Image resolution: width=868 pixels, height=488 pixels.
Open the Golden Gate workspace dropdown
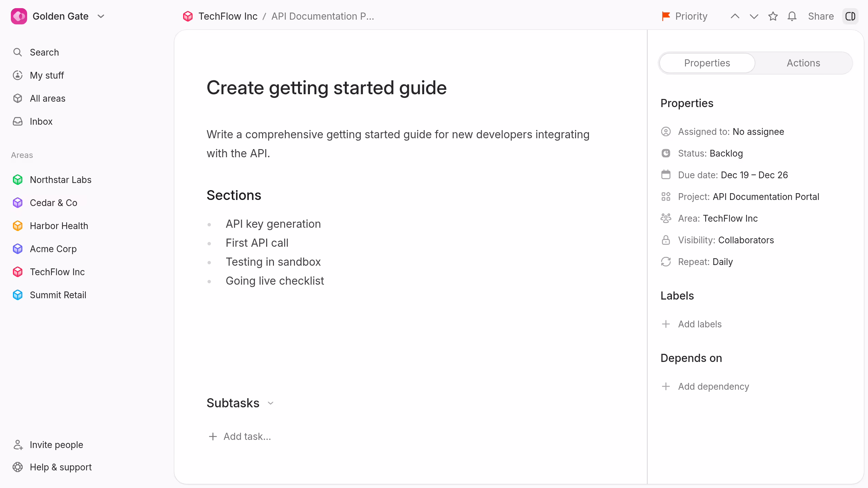pos(101,16)
